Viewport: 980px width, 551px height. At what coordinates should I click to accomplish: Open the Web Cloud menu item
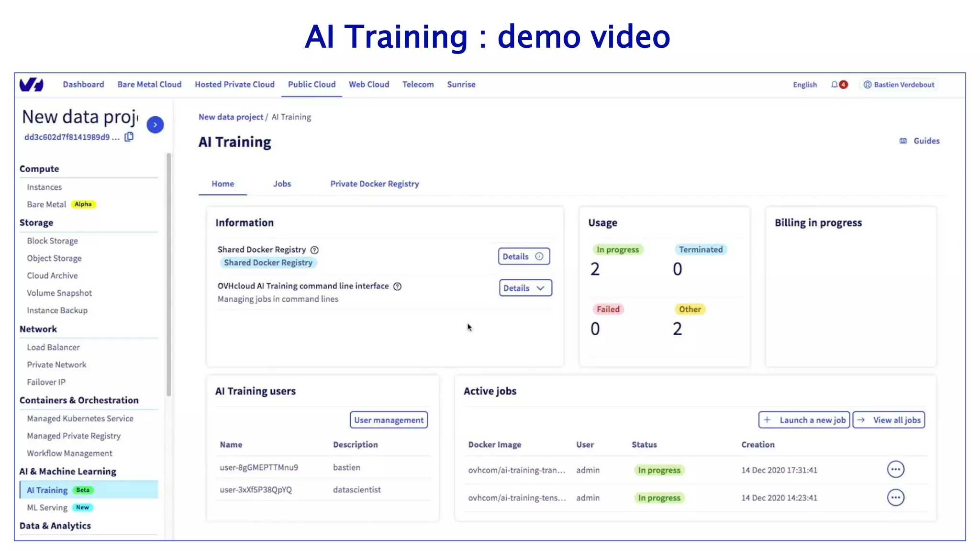click(x=368, y=84)
